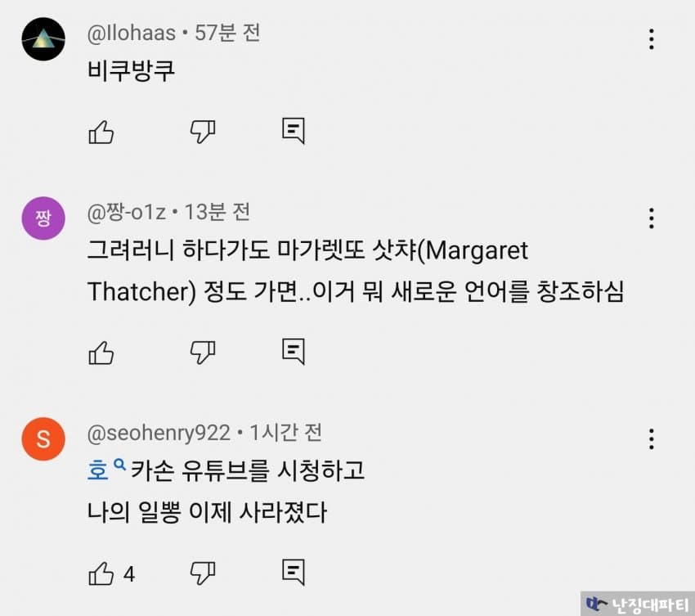Like the @llohaas comment
The width and height of the screenshot is (695, 616).
point(101,132)
